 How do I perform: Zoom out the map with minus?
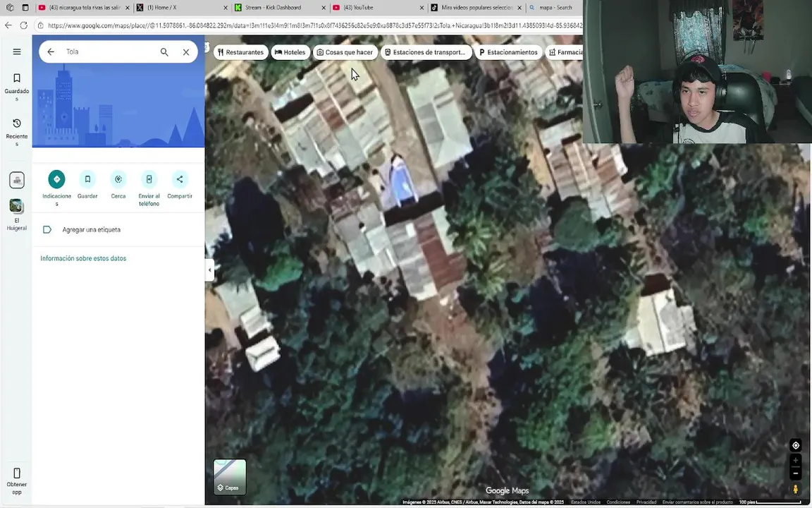795,473
